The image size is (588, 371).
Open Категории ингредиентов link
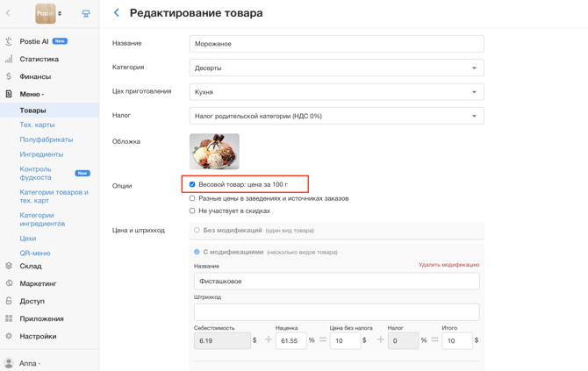[x=42, y=219]
